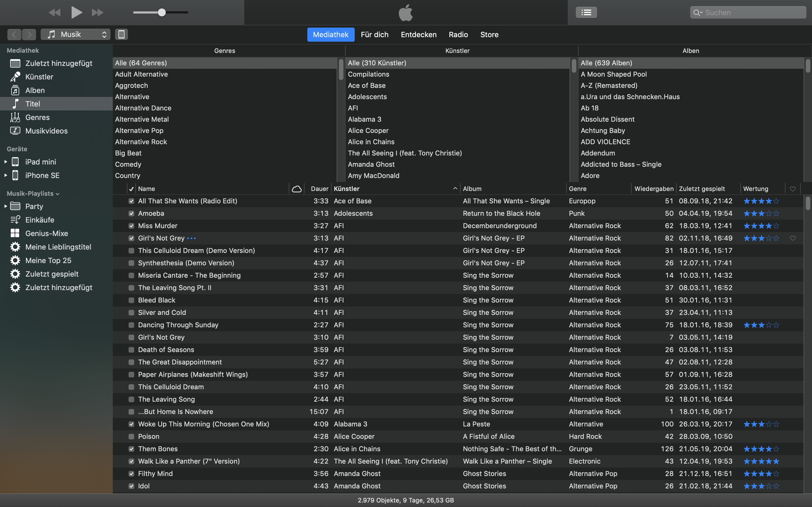This screenshot has width=812, height=507.
Task: Click the Play button
Action: point(76,12)
